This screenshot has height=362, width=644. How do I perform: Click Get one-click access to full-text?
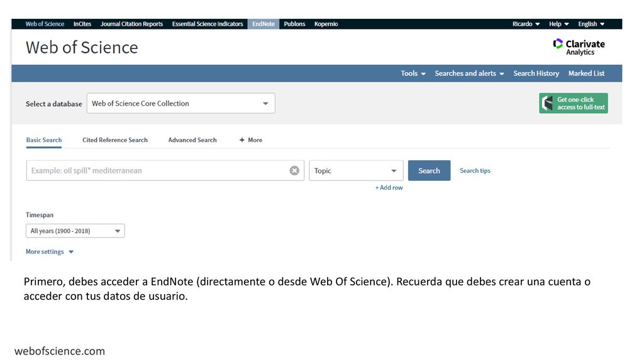pyautogui.click(x=574, y=103)
